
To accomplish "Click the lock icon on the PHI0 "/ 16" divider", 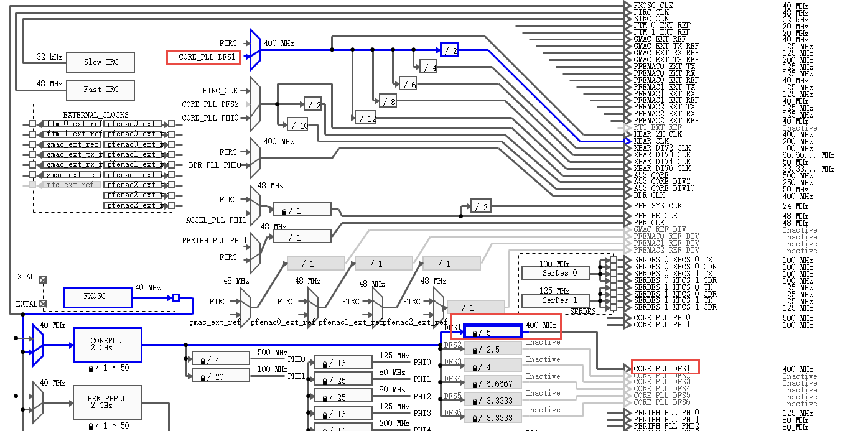I will tap(325, 362).
